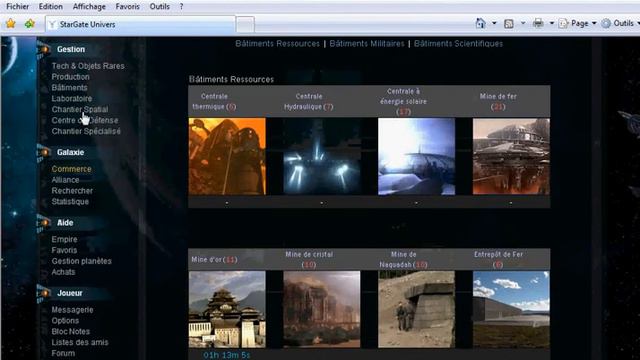Screen dimensions: 640x360
Task: Open the Fichier menu
Action: click(18, 7)
